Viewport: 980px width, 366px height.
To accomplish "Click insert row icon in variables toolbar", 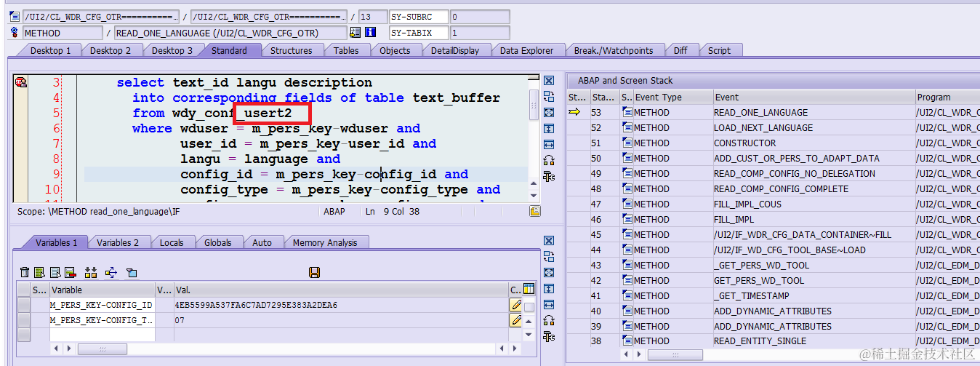I will click(39, 272).
